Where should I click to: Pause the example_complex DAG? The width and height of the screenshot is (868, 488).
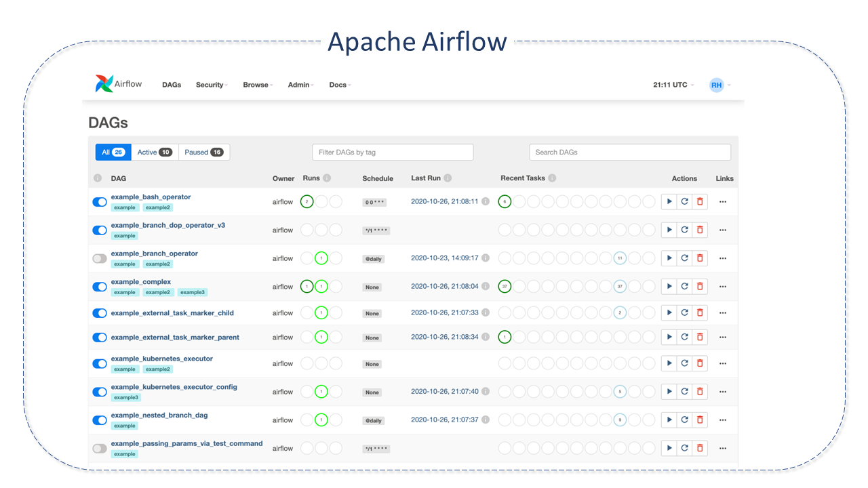pyautogui.click(x=100, y=287)
